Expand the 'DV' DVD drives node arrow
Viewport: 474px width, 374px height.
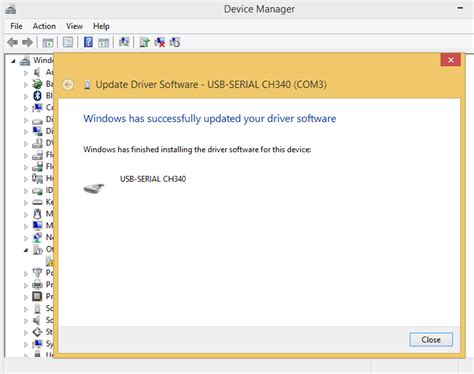26,144
